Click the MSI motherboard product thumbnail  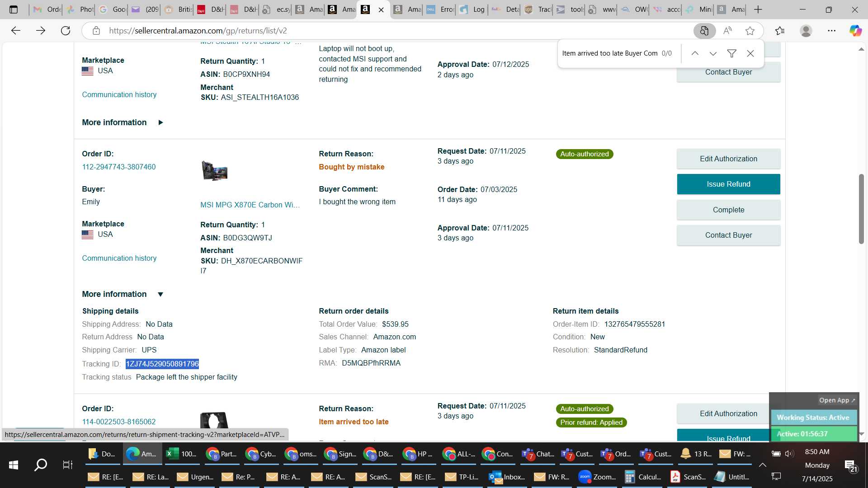pyautogui.click(x=214, y=171)
